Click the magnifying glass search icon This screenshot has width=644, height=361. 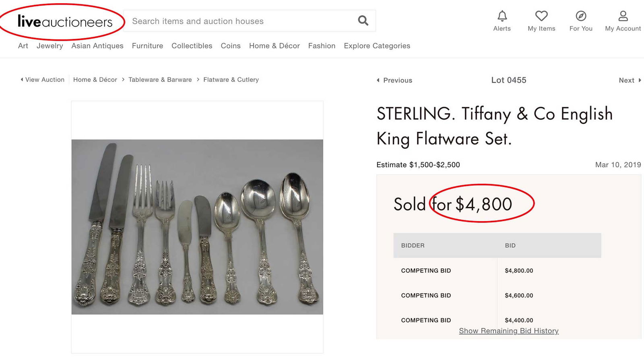362,20
